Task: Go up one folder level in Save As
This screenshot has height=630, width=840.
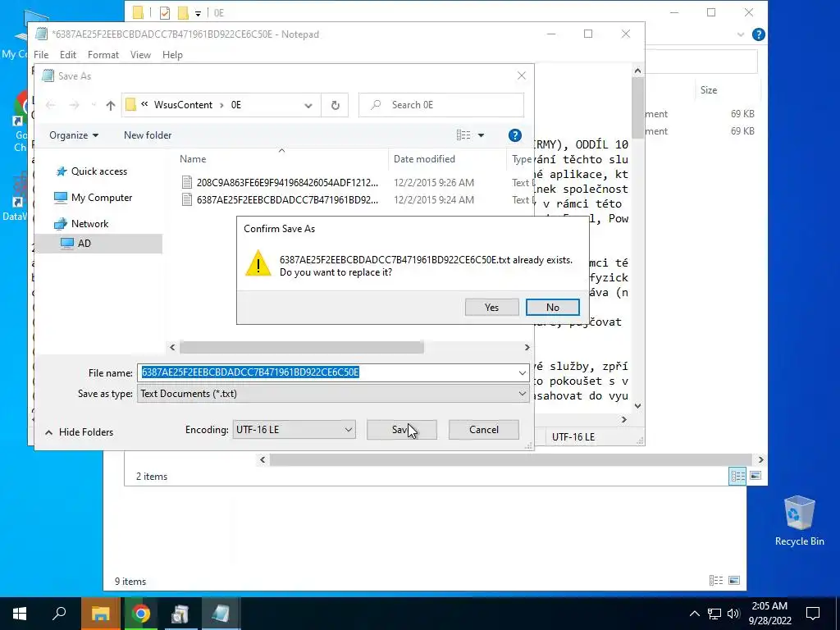Action: click(x=111, y=105)
